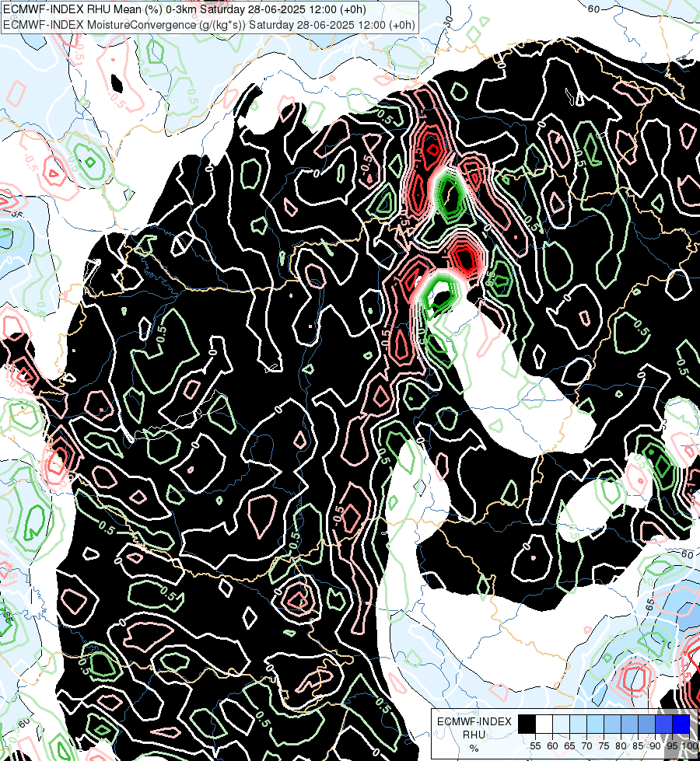The width and height of the screenshot is (700, 761).
Task: Click the white 55–60% legend swatch
Action: (544, 724)
